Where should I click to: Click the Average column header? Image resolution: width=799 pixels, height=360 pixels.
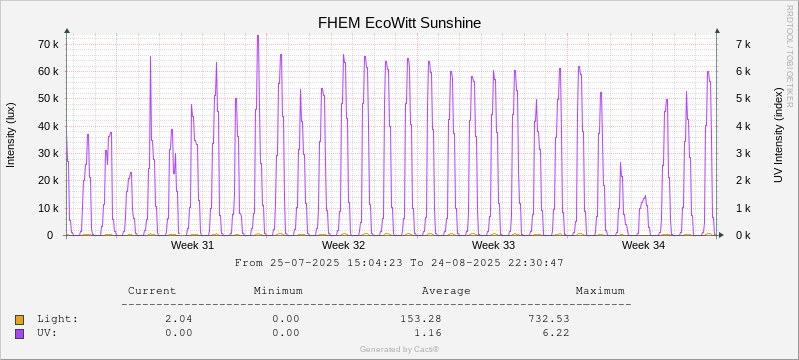pos(446,291)
